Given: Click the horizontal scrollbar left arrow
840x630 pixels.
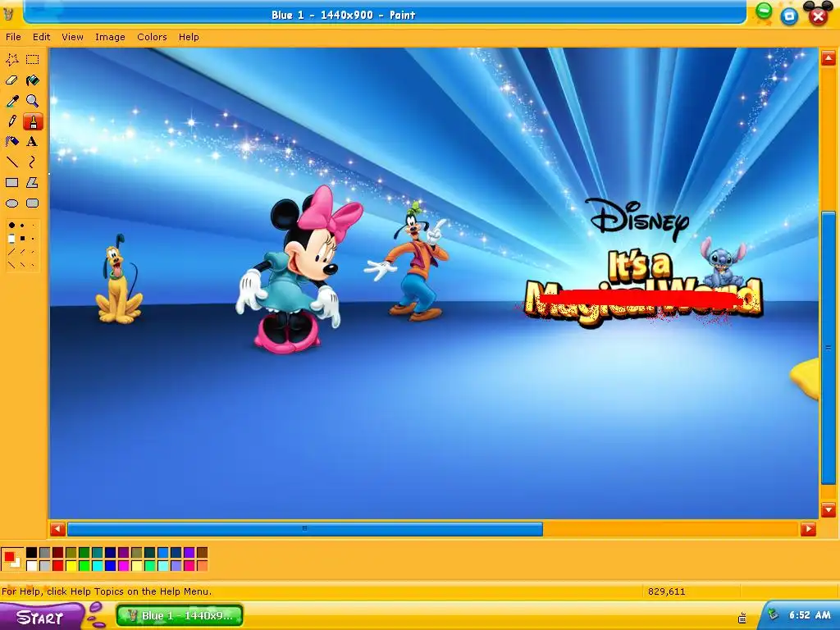Looking at the screenshot, I should click(58, 529).
